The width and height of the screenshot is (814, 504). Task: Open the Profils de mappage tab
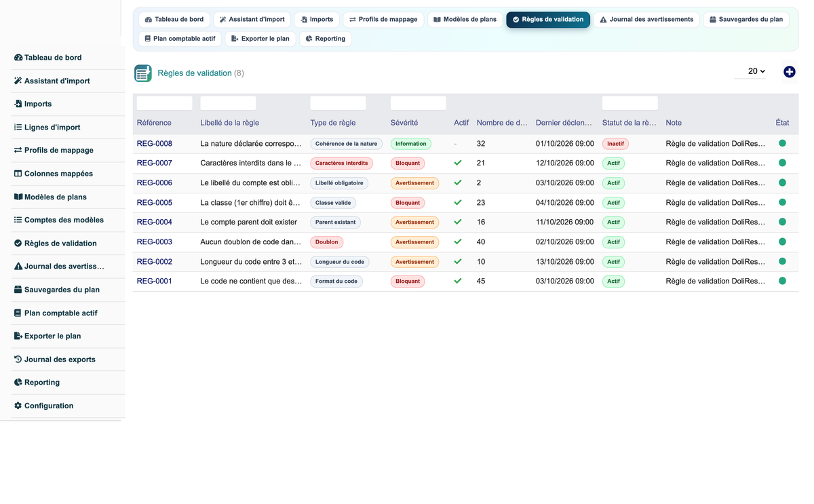[x=383, y=20]
